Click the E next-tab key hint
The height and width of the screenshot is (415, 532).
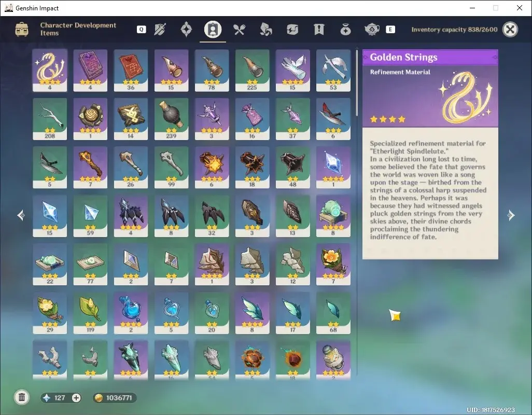tap(390, 30)
